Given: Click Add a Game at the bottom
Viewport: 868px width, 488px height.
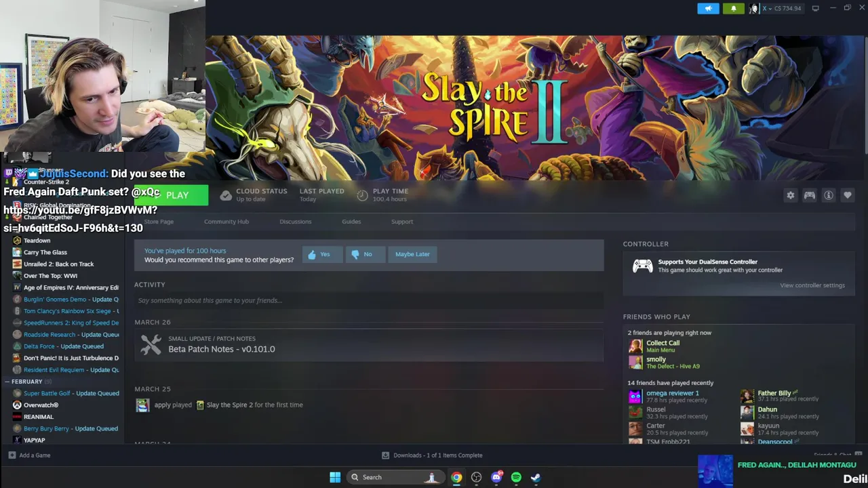Looking at the screenshot, I should [29, 455].
